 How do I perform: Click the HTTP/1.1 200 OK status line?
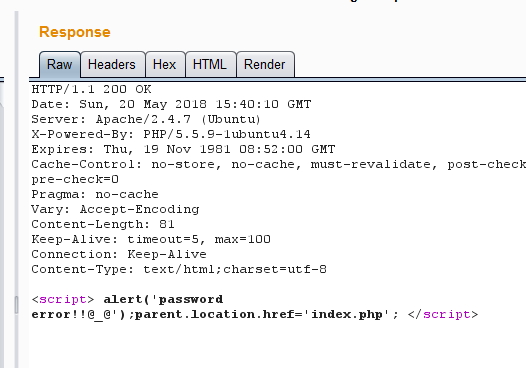coord(91,89)
